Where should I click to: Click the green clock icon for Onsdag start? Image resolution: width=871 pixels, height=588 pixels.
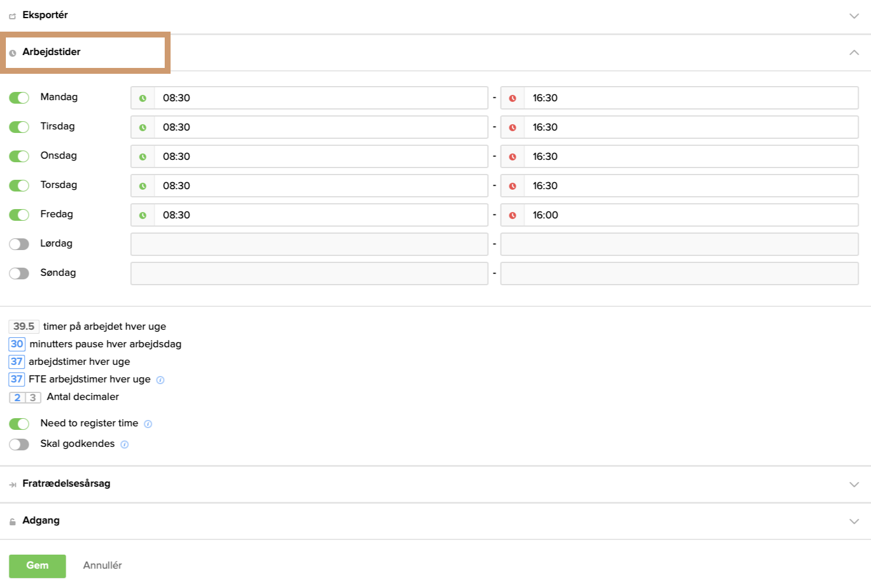142,157
